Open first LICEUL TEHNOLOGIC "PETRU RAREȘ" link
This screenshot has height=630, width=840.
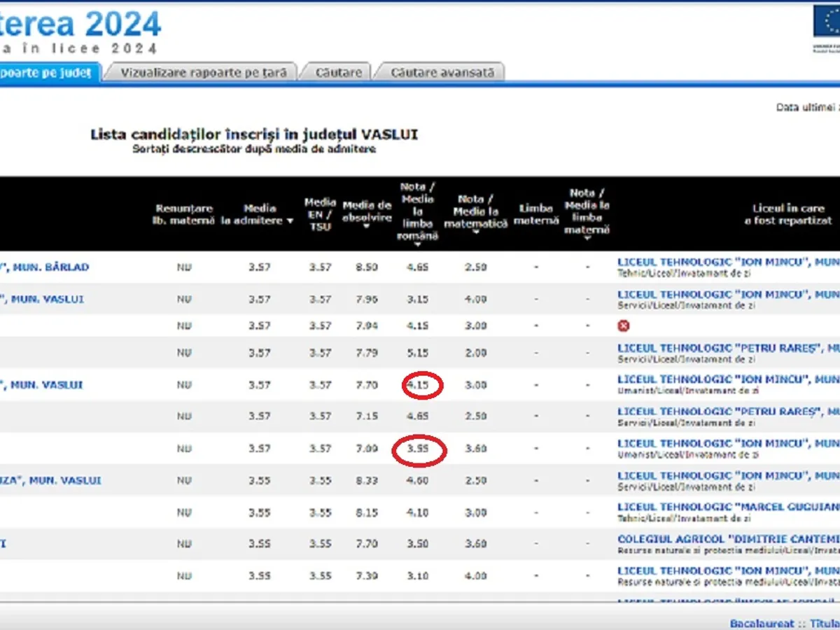point(728,348)
